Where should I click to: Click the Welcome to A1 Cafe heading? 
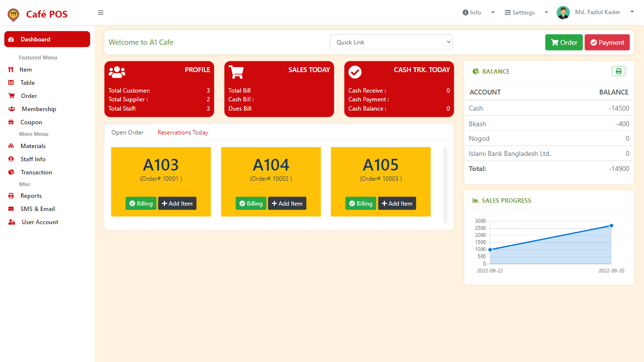pyautogui.click(x=141, y=42)
